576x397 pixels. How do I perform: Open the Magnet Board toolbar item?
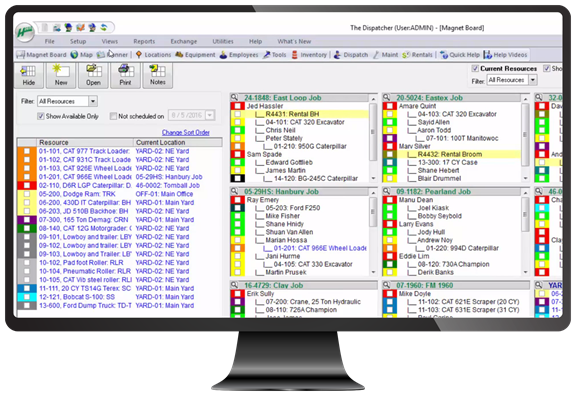(42, 55)
